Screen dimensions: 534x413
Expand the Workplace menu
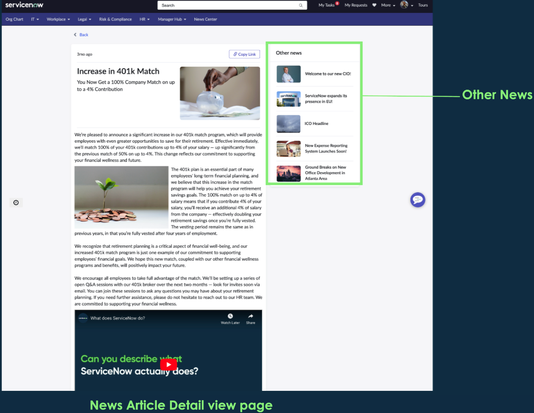58,19
